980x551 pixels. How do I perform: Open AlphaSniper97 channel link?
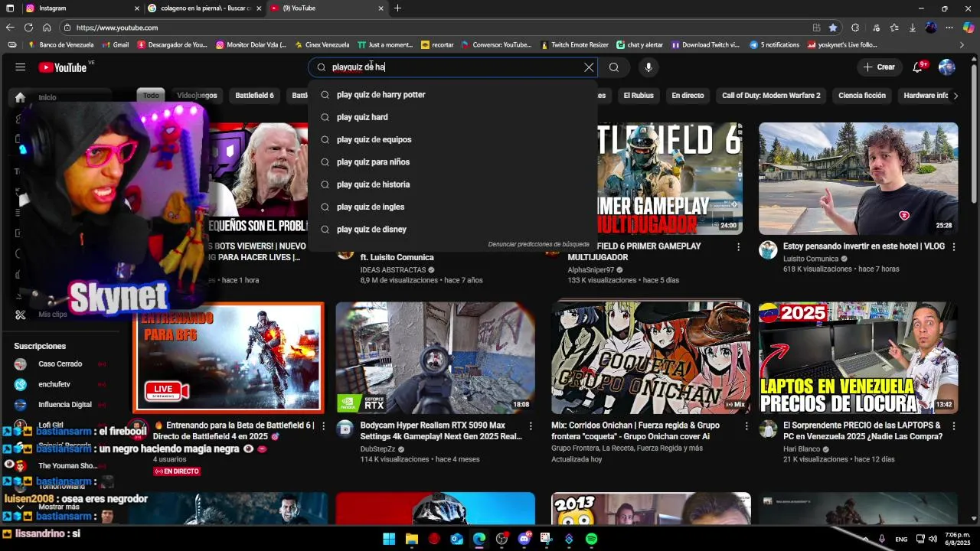click(590, 270)
